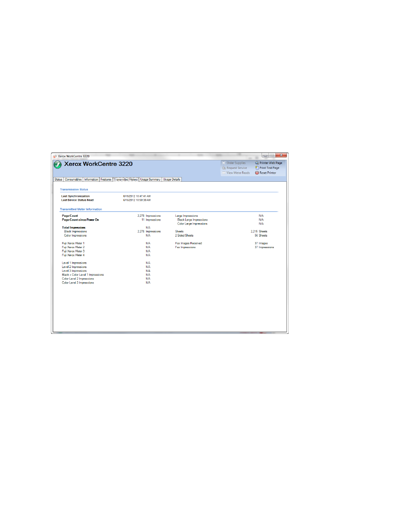Switch to the Consumables tab
This screenshot has height=532, width=411.
(x=73, y=179)
